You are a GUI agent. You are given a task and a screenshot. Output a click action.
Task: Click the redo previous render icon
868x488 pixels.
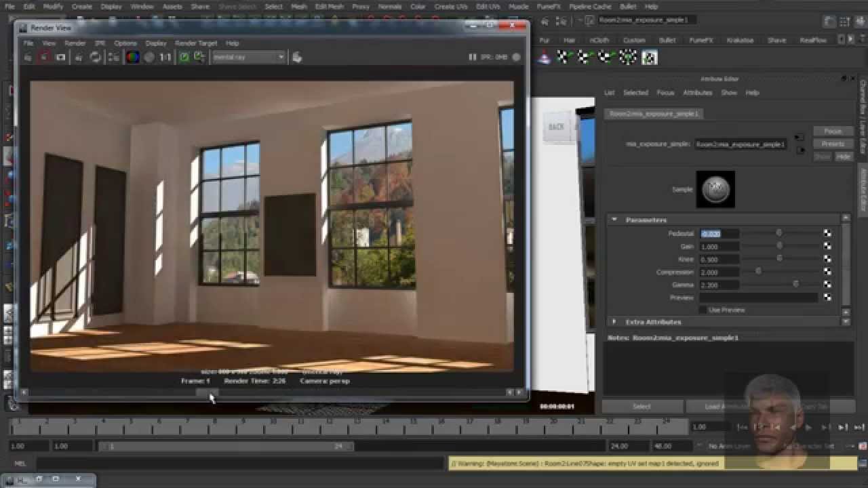tap(28, 58)
